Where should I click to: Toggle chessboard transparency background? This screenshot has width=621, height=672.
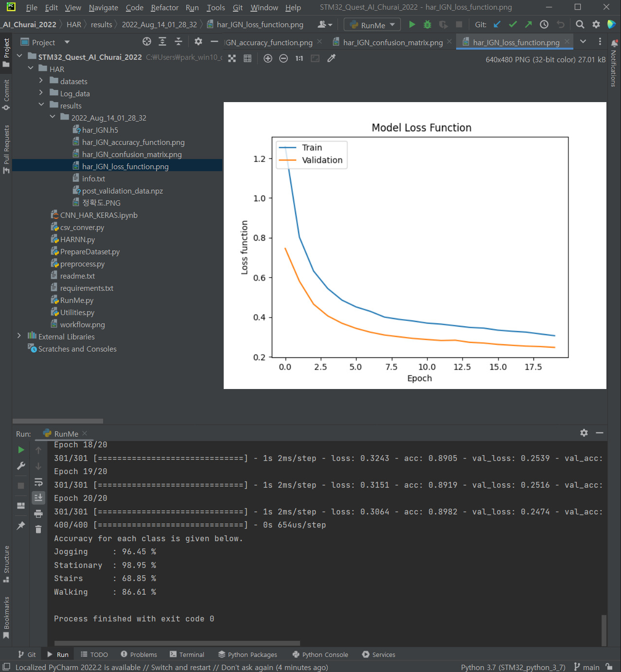point(232,58)
